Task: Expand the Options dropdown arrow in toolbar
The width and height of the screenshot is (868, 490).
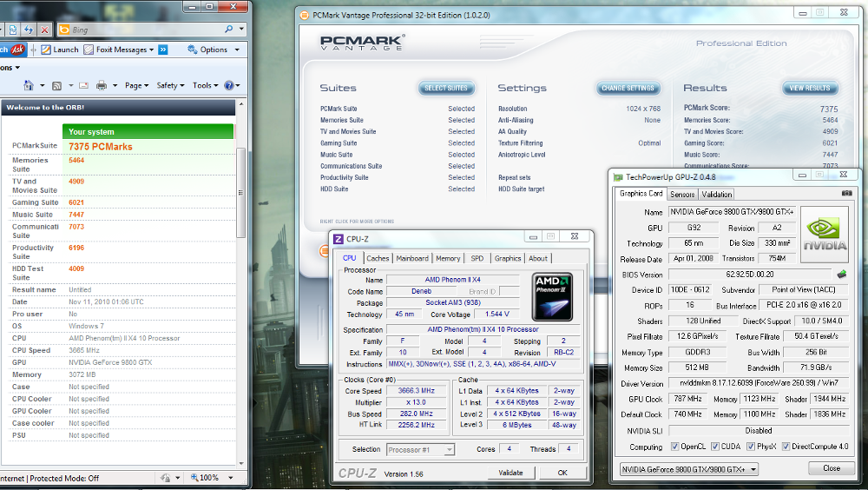Action: (237, 50)
